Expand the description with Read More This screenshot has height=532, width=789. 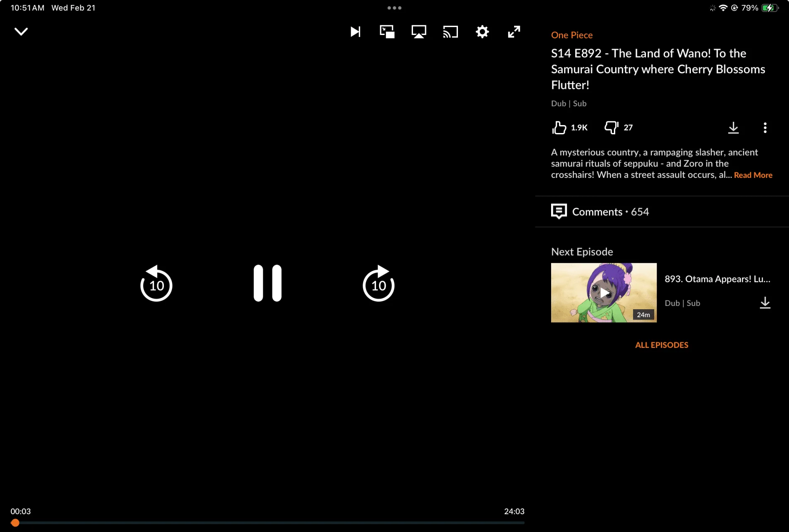pyautogui.click(x=753, y=175)
